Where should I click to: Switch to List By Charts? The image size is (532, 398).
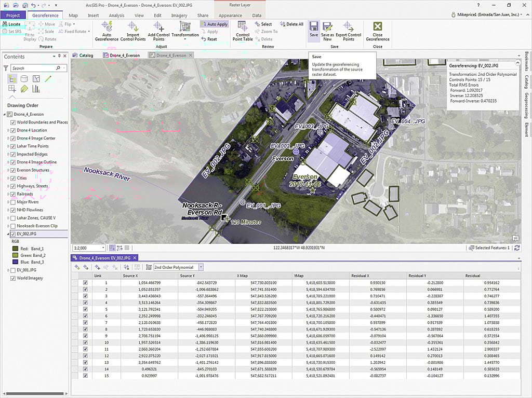pyautogui.click(x=36, y=89)
